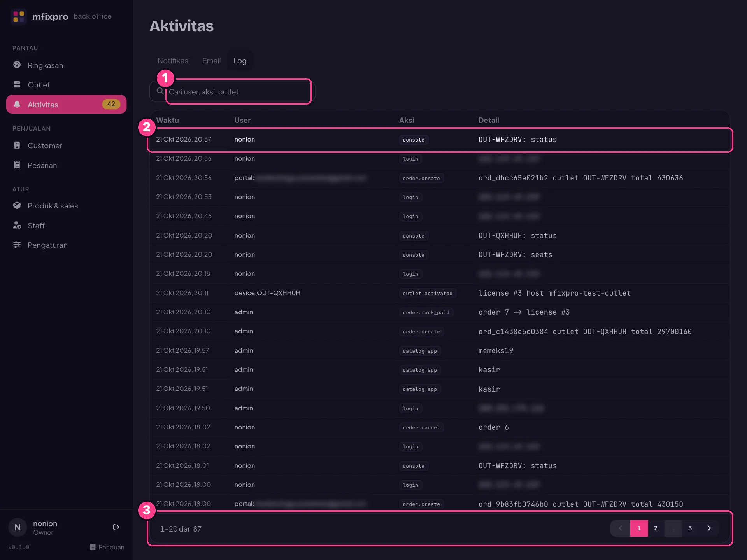
Task: Click detail 'OUT-QXHHUH: status'
Action: point(517,235)
